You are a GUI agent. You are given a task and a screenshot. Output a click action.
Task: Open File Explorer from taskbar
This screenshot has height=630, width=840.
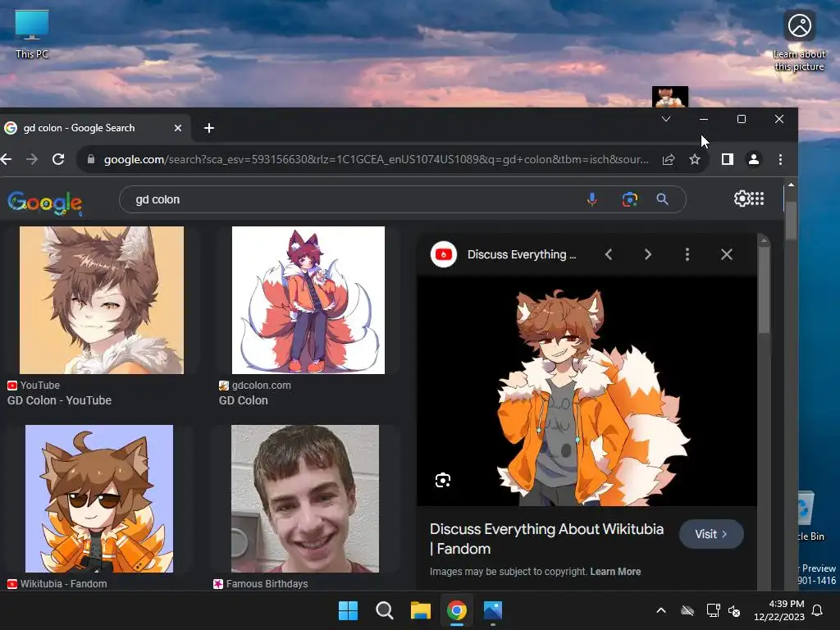click(x=421, y=610)
